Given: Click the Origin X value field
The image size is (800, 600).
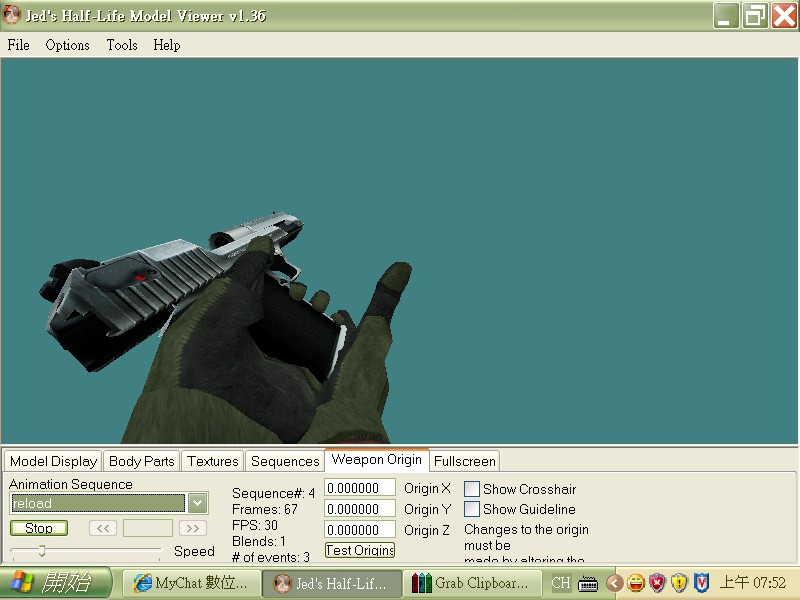Looking at the screenshot, I should pos(360,488).
